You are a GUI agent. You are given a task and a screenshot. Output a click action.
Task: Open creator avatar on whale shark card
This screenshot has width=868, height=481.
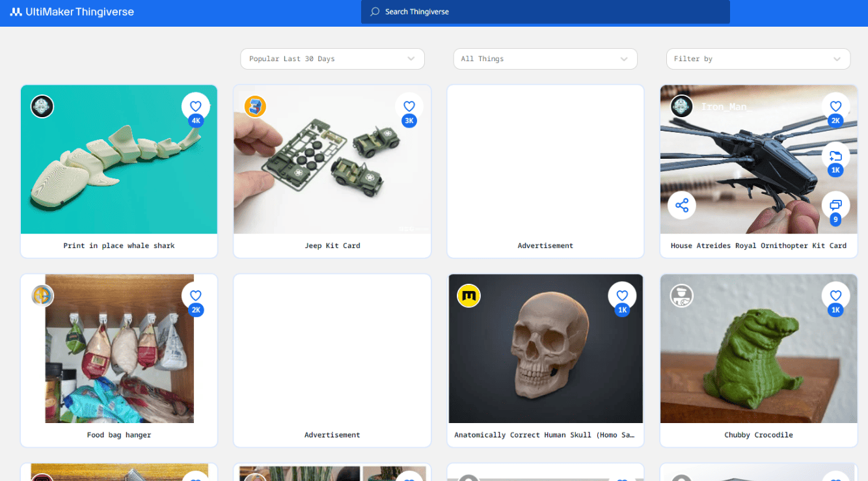coord(42,106)
